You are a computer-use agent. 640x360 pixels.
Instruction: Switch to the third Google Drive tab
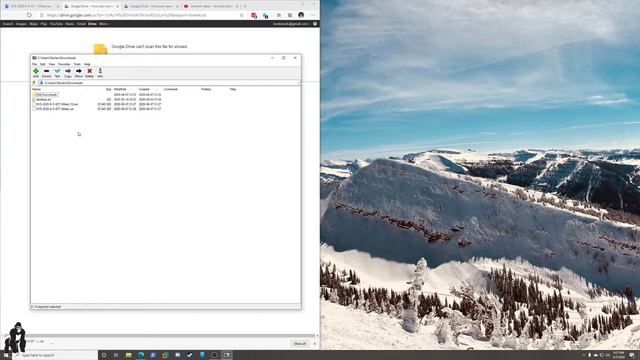coord(151,6)
